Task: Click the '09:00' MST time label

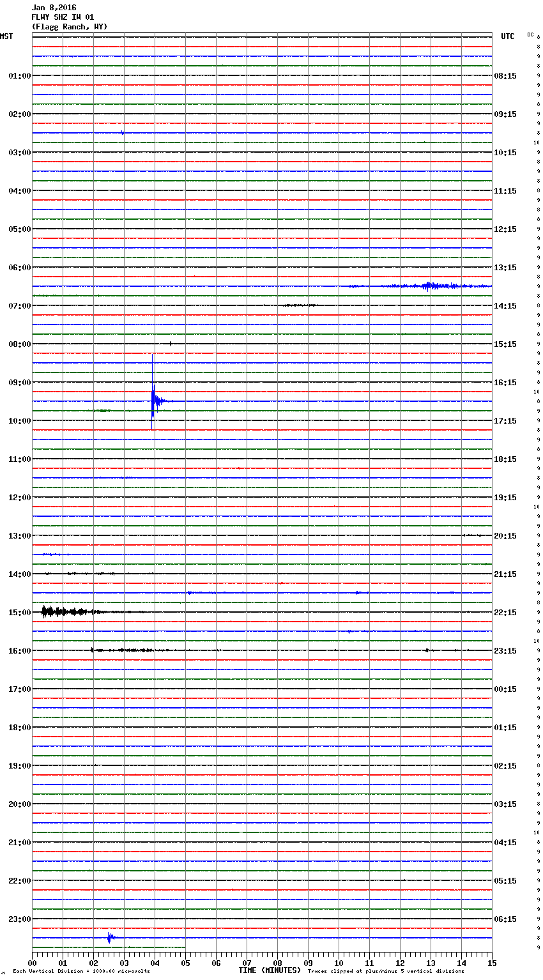Action: click(20, 383)
